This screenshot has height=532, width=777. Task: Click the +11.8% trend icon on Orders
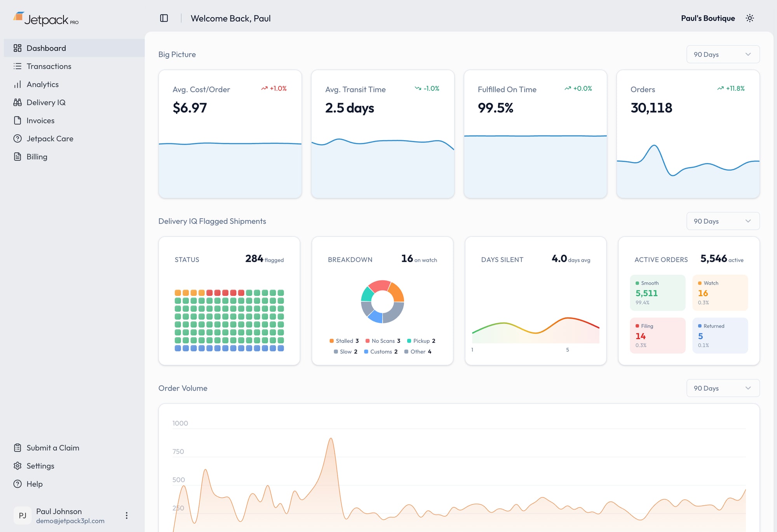[721, 89]
